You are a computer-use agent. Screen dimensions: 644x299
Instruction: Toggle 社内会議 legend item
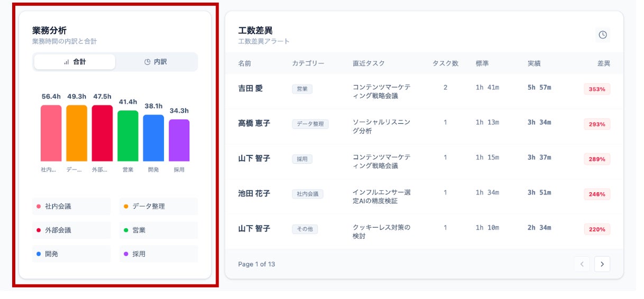[x=71, y=207]
